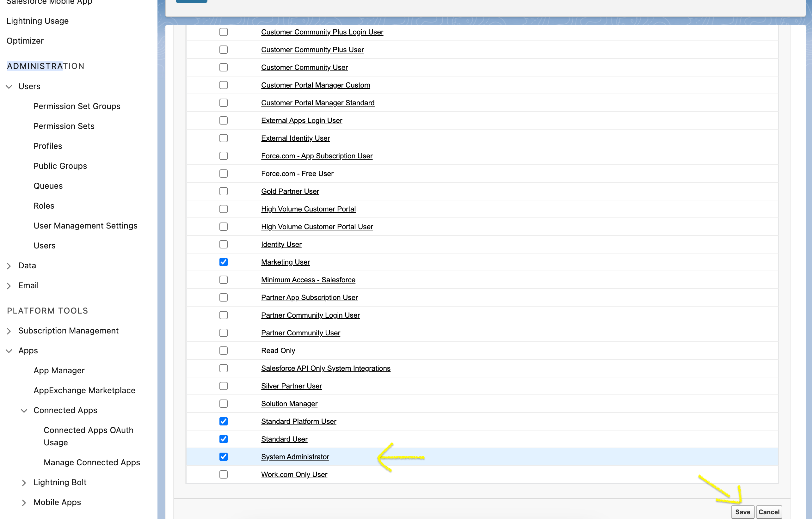
Task: Check the Identity User checkbox
Action: point(224,244)
